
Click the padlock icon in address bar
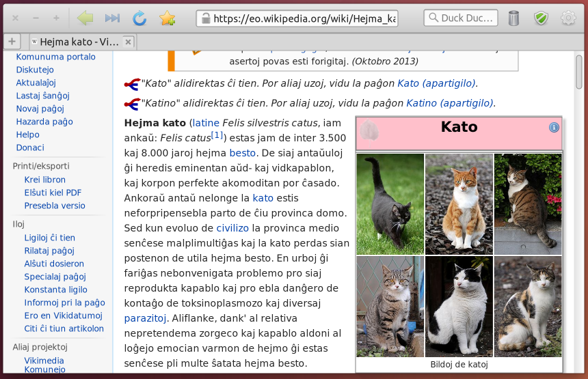coord(206,18)
